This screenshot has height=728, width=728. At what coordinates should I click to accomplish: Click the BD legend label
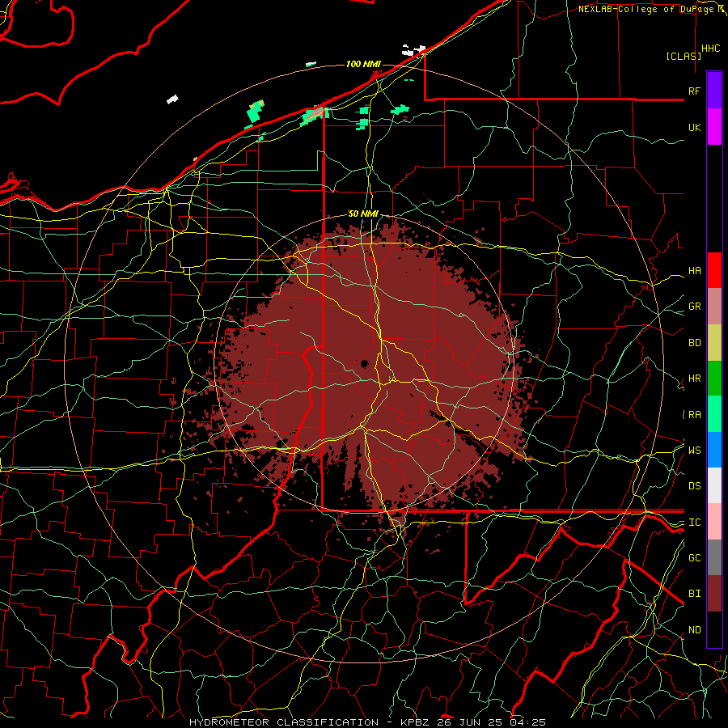(694, 343)
